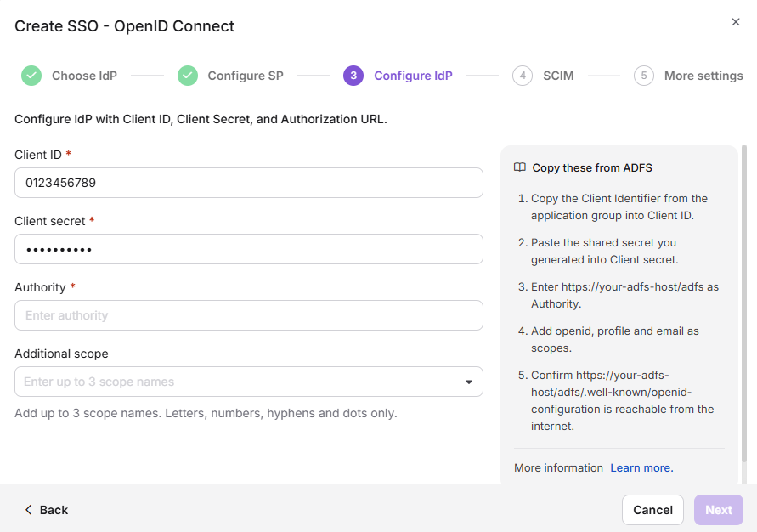This screenshot has width=757, height=532.
Task: Select the Configure IdP step label
Action: point(413,76)
